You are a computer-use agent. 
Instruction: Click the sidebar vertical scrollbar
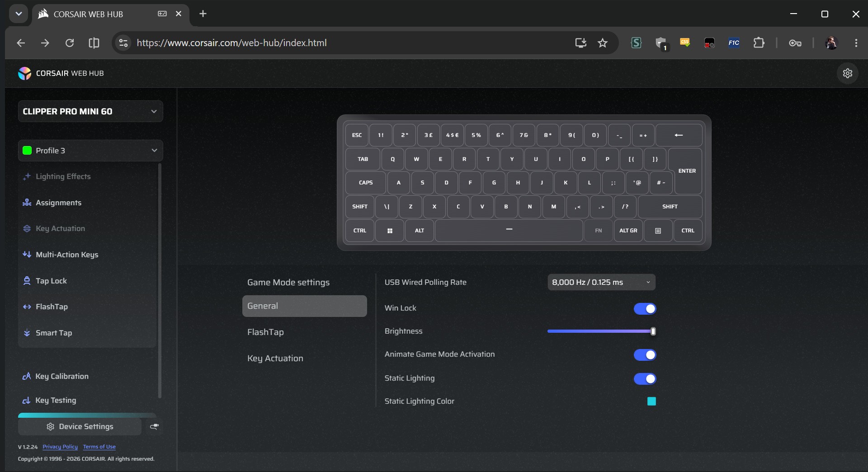[160, 281]
